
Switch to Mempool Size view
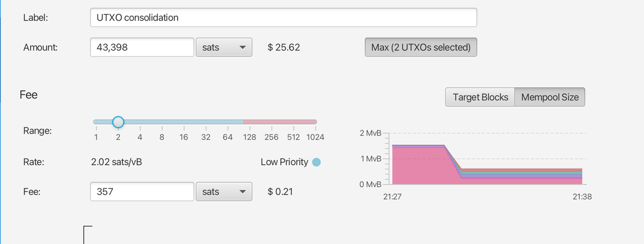[550, 97]
